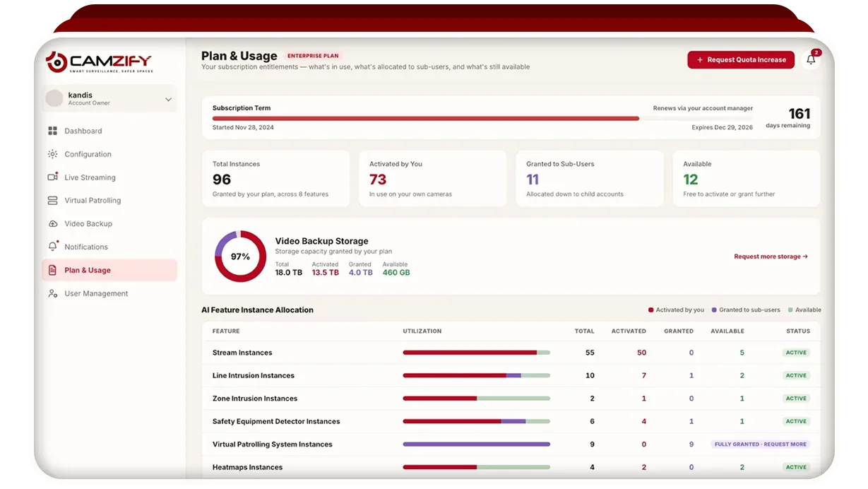Click Granted to sub-users legend item
The width and height of the screenshot is (868, 489).
[x=746, y=310]
